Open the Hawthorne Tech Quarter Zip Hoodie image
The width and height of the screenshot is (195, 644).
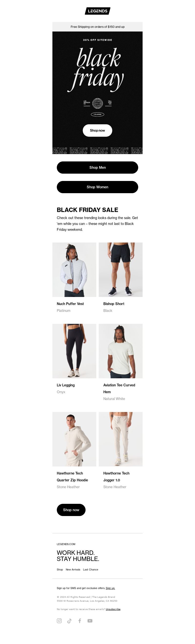[74, 439]
